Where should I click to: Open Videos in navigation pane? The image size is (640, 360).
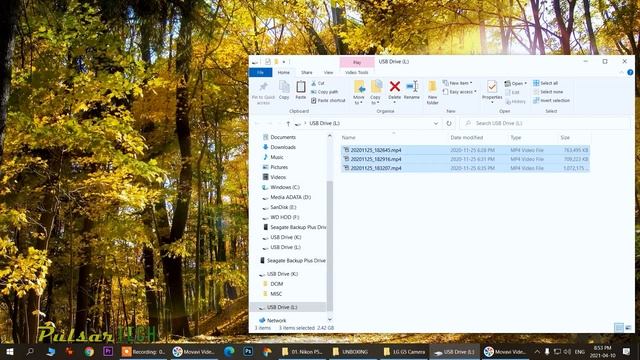pos(278,177)
